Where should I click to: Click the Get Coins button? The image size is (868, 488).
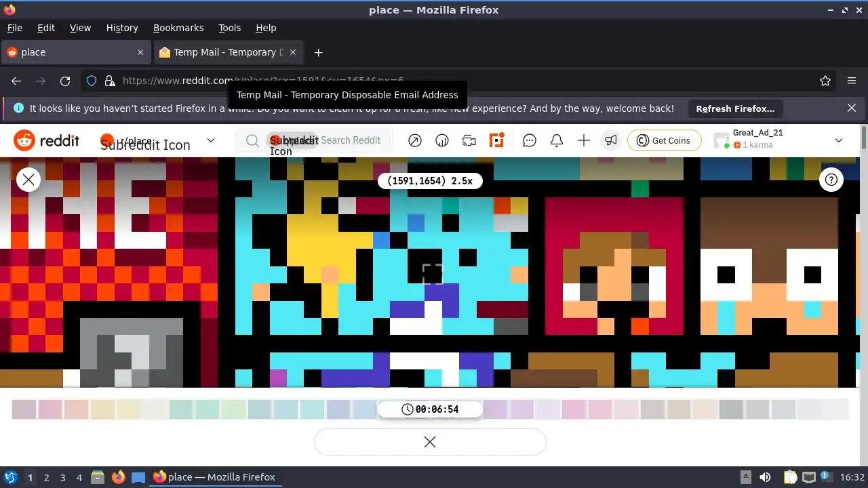[663, 140]
